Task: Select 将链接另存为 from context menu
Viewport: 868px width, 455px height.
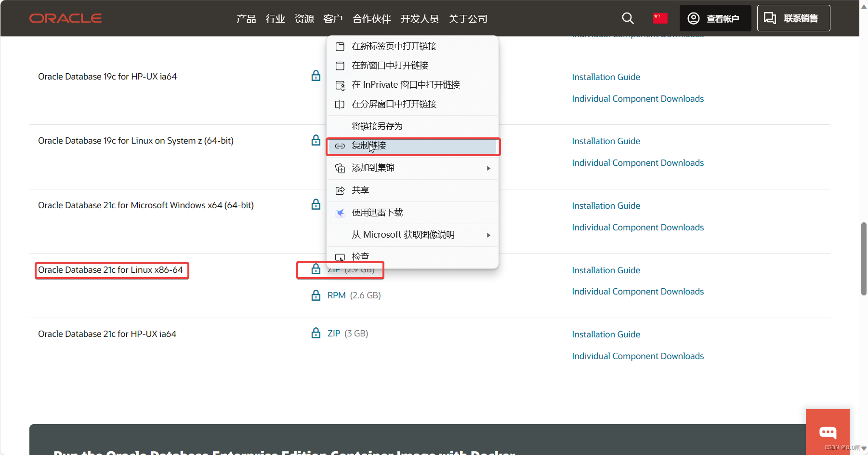Action: pyautogui.click(x=377, y=125)
